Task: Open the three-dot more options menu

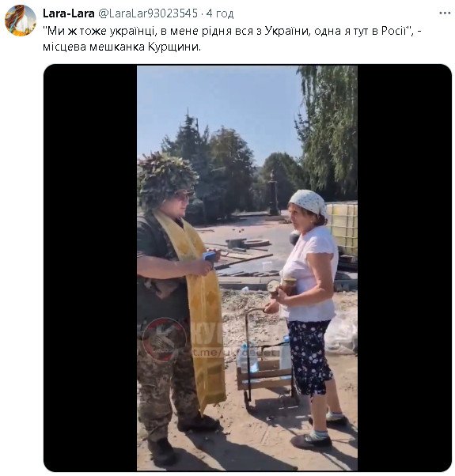Action: point(445,13)
